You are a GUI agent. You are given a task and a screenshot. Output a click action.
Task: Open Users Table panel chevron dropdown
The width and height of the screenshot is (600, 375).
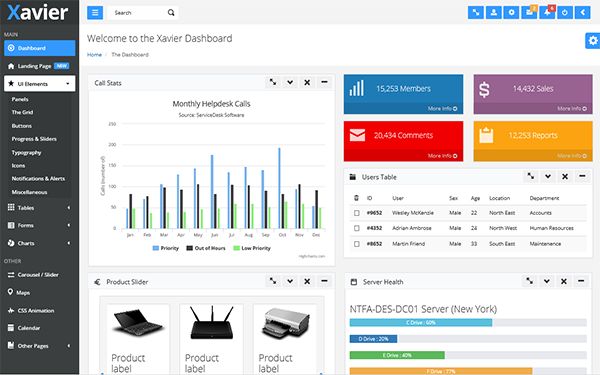pyautogui.click(x=548, y=176)
